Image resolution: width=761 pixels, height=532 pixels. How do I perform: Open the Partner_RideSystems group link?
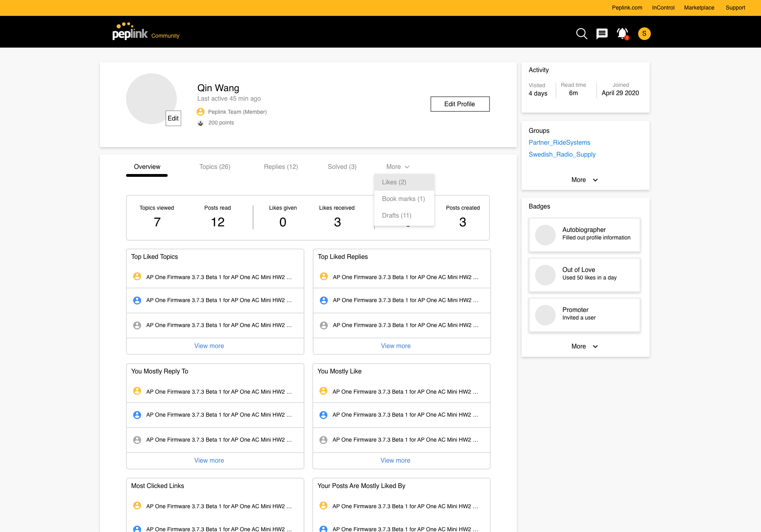(559, 143)
